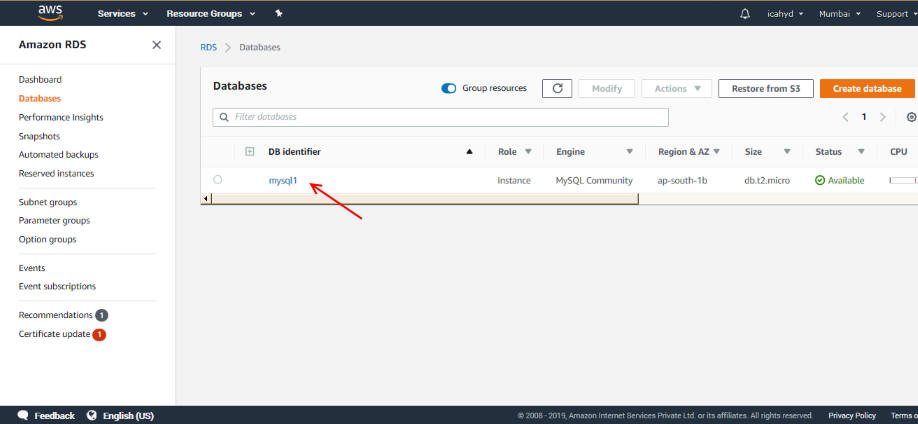Image resolution: width=918 pixels, height=424 pixels.
Task: Click the horizontal table scrollbar
Action: pos(425,199)
